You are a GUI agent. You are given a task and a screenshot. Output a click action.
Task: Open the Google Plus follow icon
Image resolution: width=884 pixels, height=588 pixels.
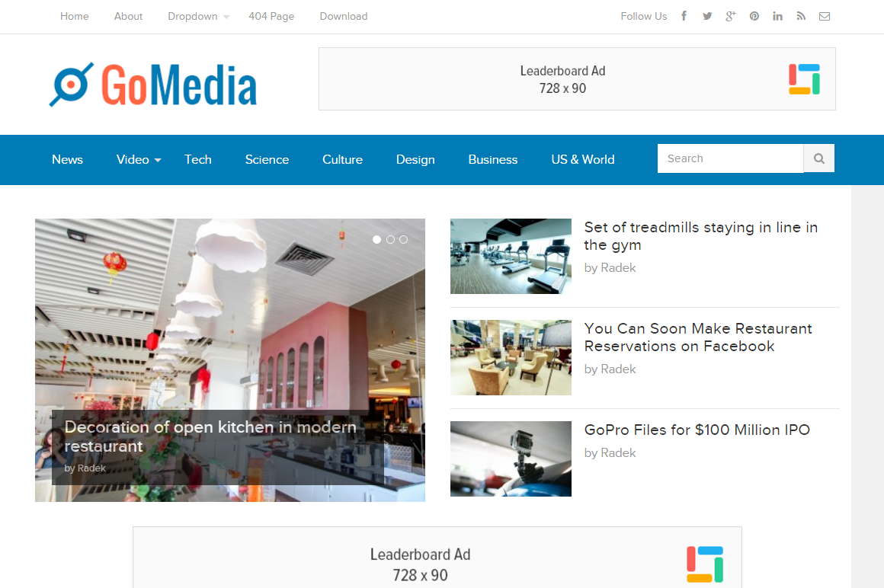click(730, 16)
